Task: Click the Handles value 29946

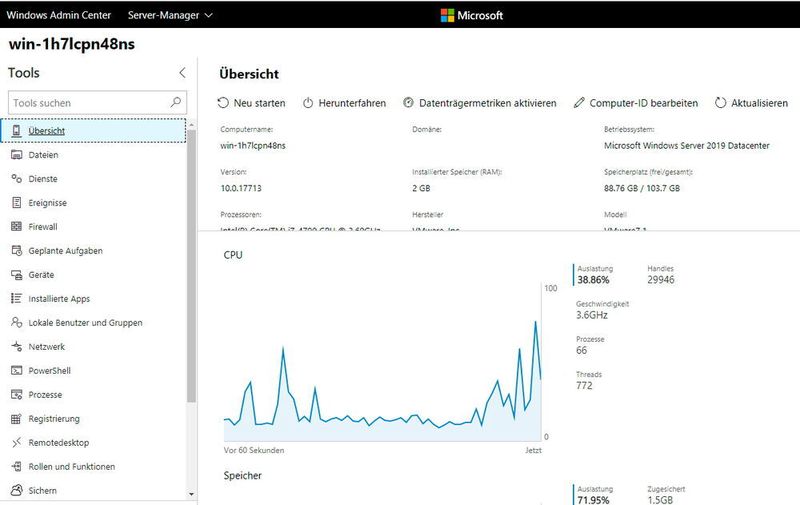Action: tap(661, 280)
